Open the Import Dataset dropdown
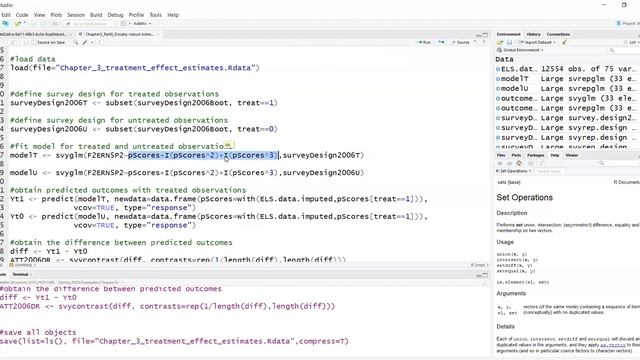 [536, 42]
